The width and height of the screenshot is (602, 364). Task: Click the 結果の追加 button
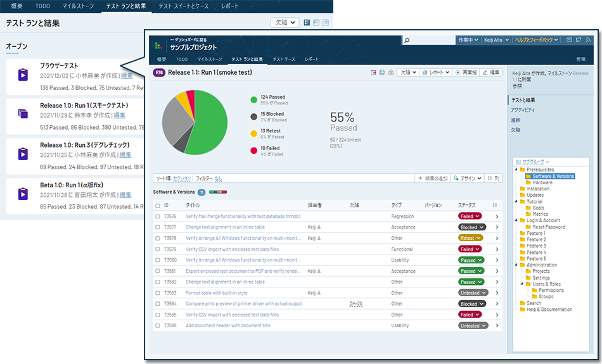(x=433, y=179)
